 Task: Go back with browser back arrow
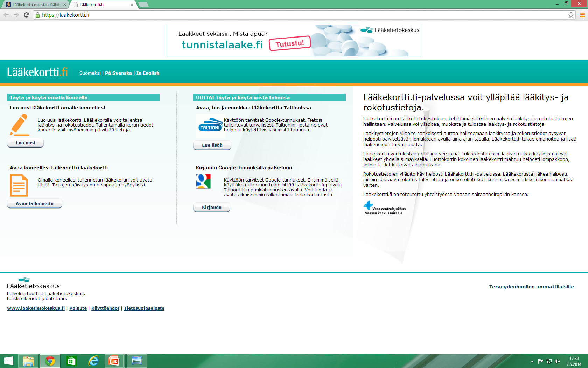tap(6, 15)
